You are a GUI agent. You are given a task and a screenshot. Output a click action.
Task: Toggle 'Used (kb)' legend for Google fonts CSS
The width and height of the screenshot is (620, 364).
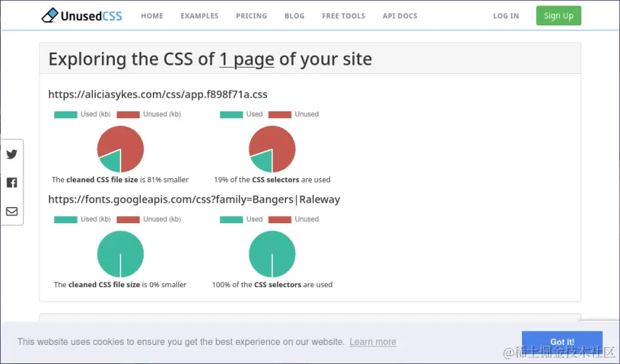click(82, 220)
